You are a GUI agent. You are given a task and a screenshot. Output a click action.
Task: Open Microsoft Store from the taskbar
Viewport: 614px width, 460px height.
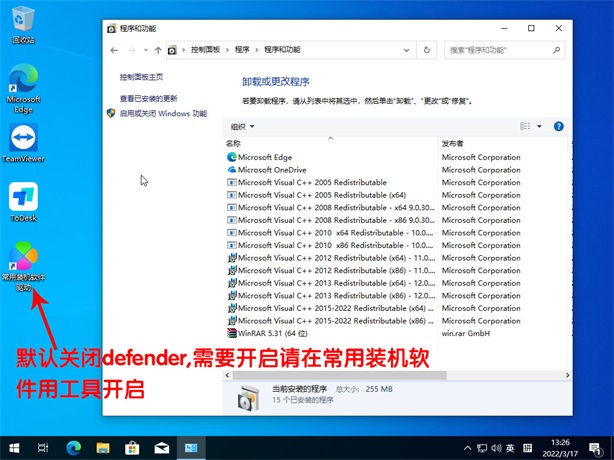[132, 448]
